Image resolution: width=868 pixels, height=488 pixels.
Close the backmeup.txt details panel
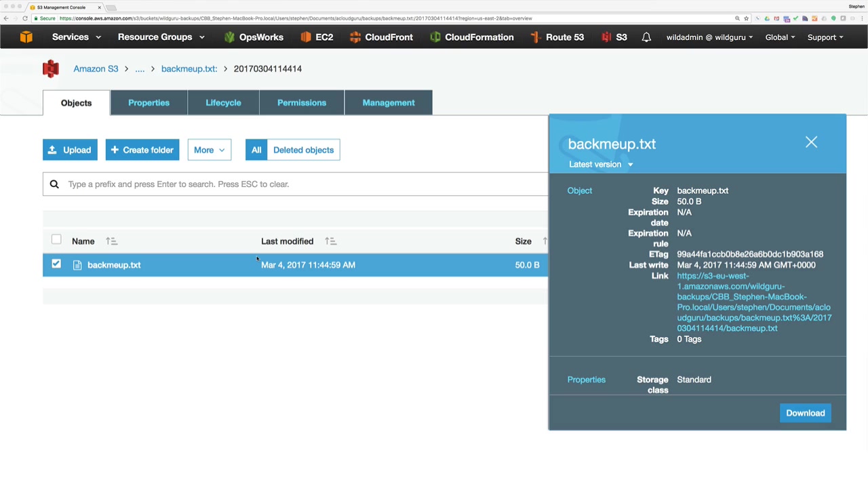(x=811, y=142)
